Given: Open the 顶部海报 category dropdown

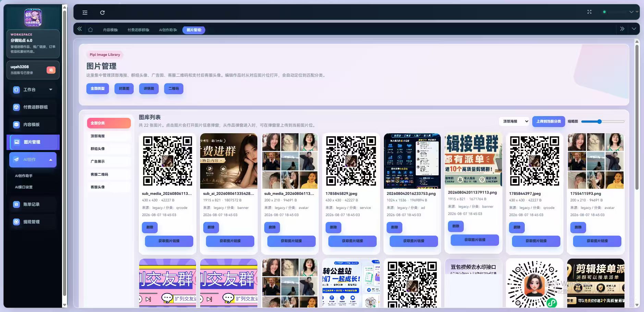Looking at the screenshot, I should (514, 122).
